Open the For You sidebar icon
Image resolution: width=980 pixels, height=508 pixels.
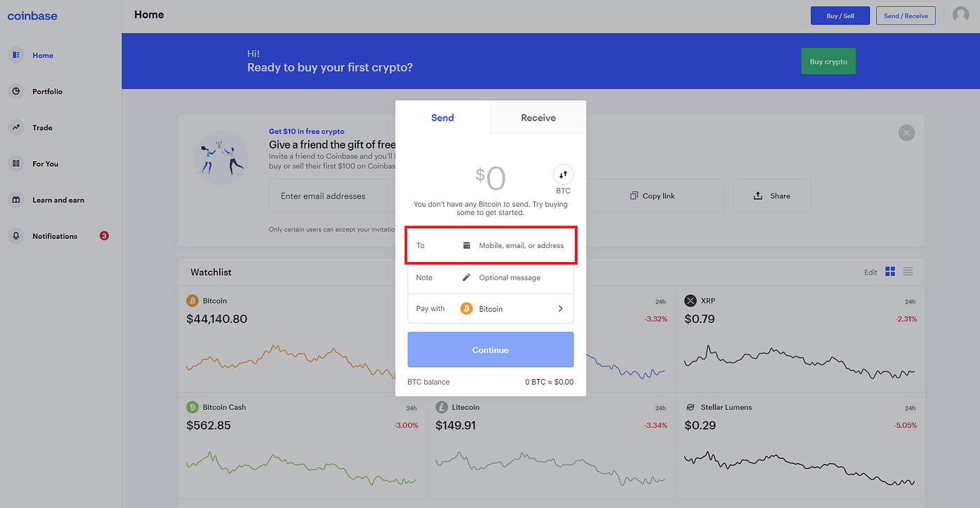[16, 164]
